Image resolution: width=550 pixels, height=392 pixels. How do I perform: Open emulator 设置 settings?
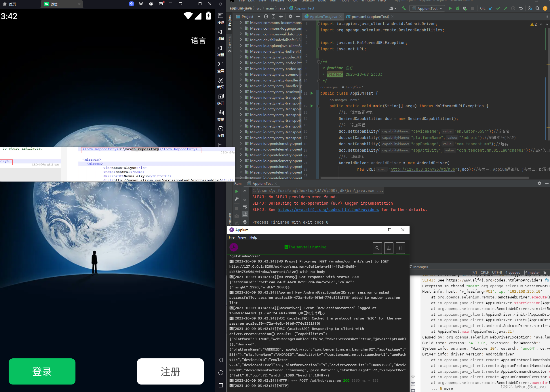coord(221,132)
